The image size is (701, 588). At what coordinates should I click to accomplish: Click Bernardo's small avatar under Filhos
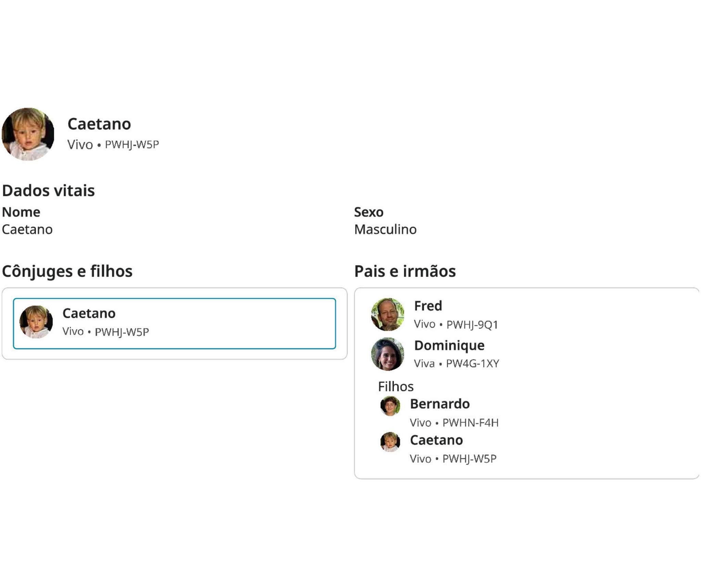click(390, 406)
